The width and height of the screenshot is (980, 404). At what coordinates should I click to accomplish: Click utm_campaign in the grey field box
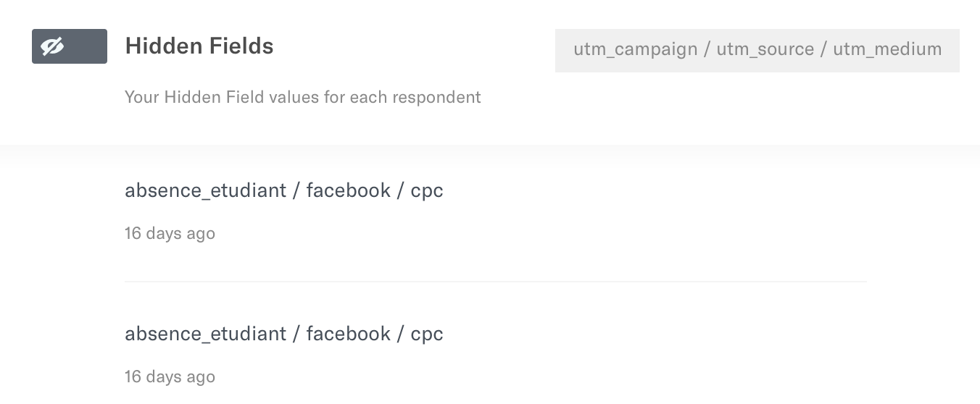point(635,49)
